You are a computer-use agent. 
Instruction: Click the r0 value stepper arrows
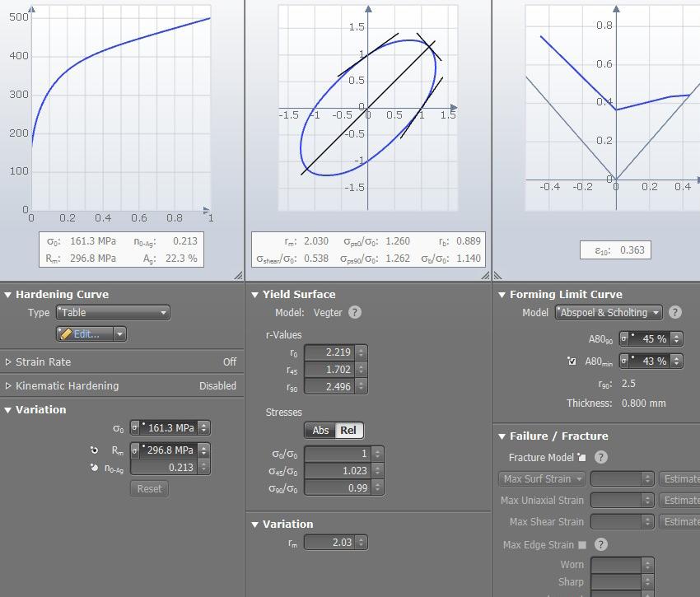pyautogui.click(x=362, y=352)
